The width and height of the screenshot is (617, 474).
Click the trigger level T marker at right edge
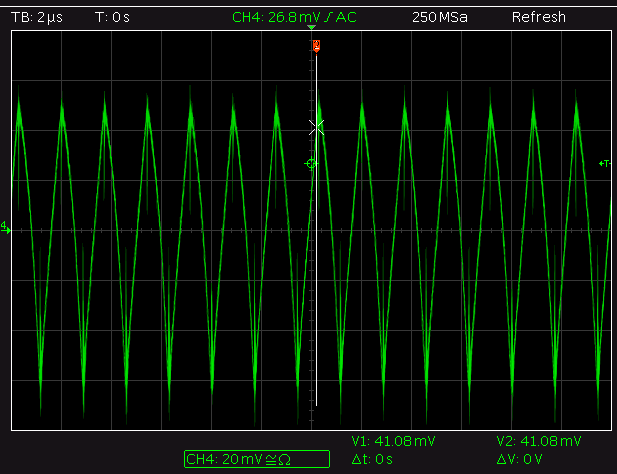pos(604,163)
